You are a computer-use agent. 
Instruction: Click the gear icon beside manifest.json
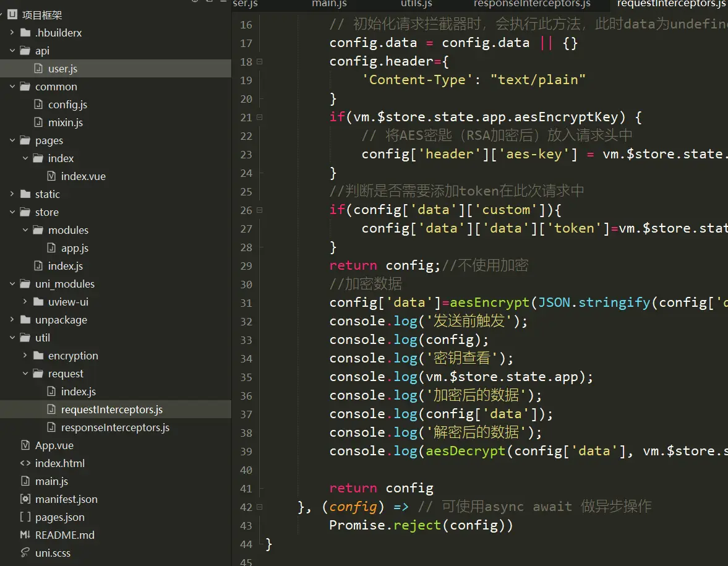[x=25, y=499]
